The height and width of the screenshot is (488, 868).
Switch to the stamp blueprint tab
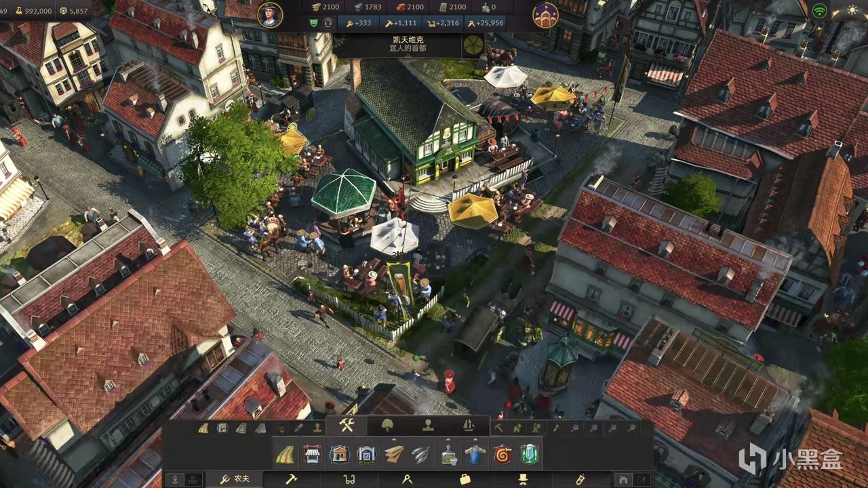[x=428, y=426]
